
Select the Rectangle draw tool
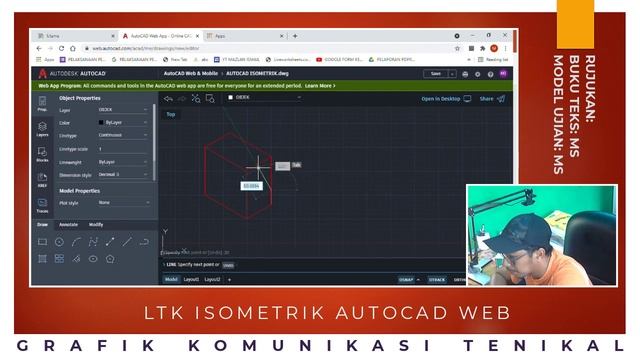[x=42, y=242]
